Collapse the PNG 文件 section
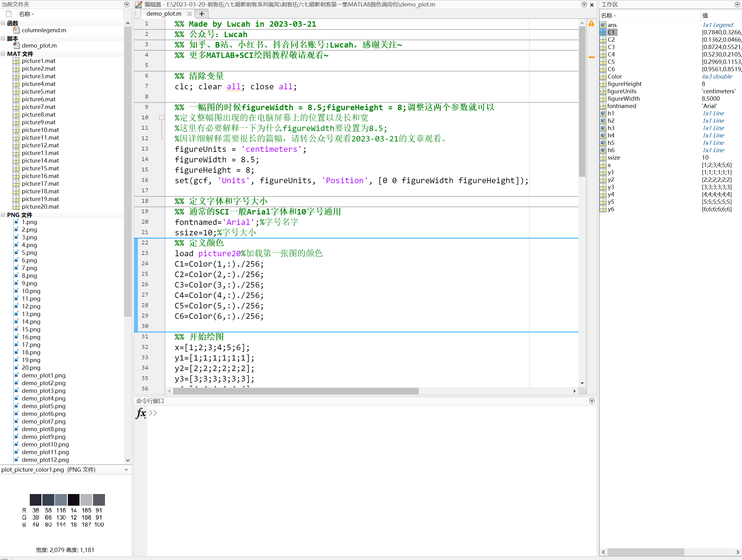The width and height of the screenshot is (742, 560). click(x=3, y=214)
